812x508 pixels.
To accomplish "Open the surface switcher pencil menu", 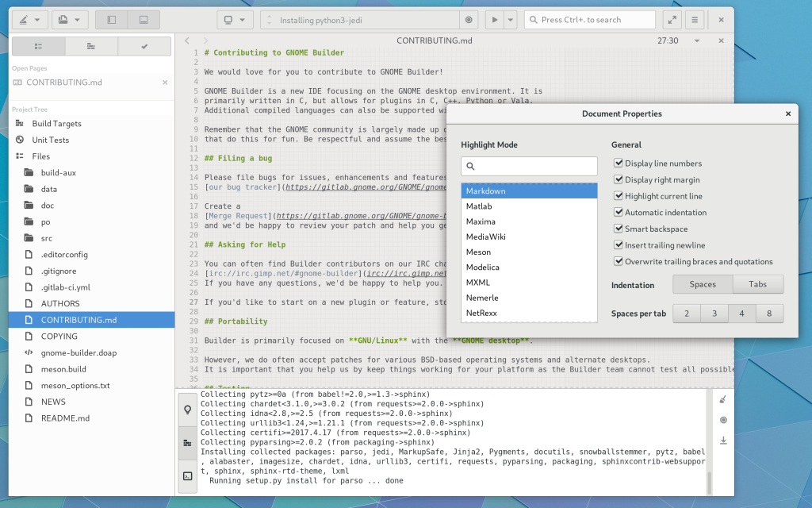I will 29,20.
